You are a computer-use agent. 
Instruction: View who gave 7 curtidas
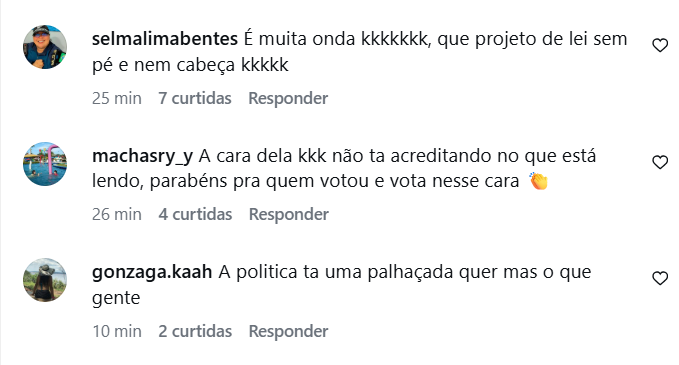(x=195, y=98)
